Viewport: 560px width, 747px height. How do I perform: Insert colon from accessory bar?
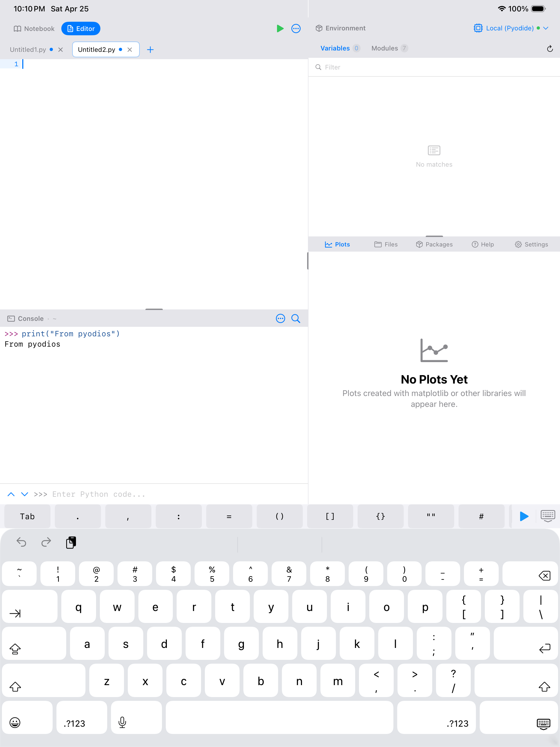179,516
